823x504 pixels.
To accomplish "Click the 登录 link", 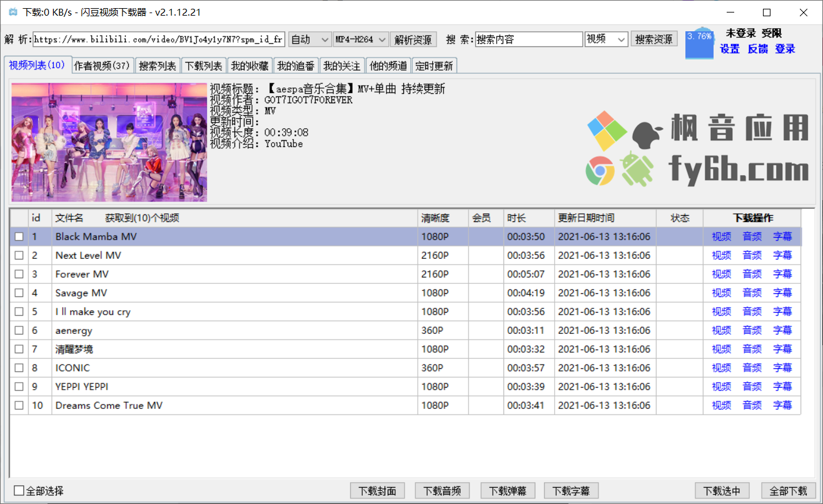I will (785, 49).
